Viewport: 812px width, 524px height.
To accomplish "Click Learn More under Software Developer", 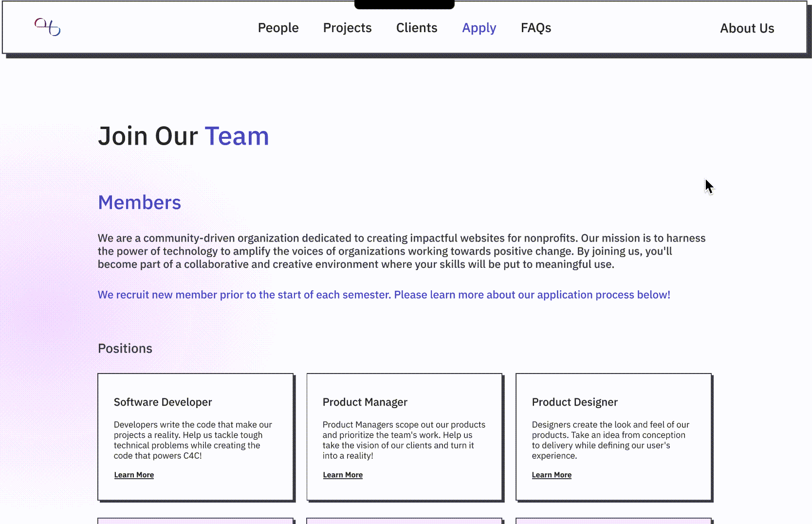I will [x=134, y=475].
